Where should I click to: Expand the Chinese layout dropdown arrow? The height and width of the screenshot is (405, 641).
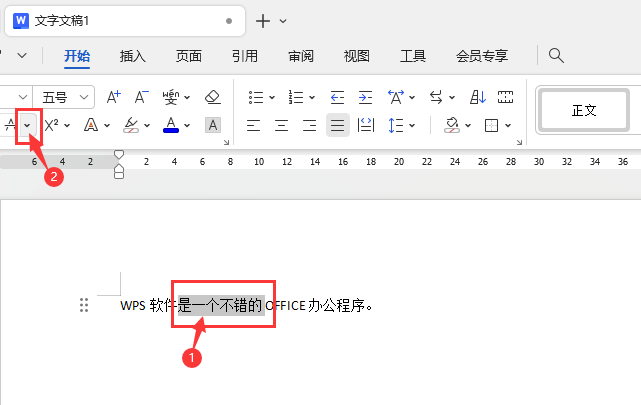click(x=412, y=97)
